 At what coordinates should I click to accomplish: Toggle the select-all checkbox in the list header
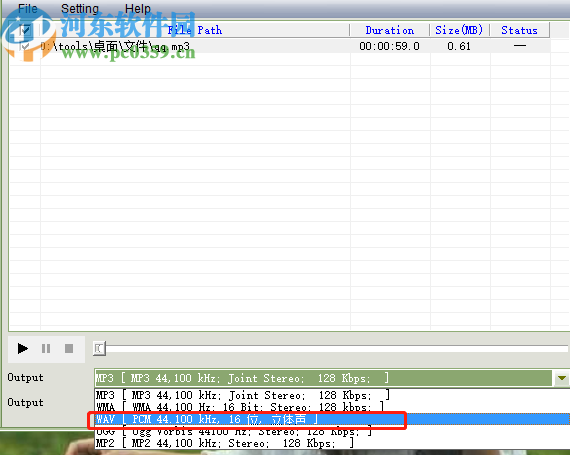[x=25, y=30]
